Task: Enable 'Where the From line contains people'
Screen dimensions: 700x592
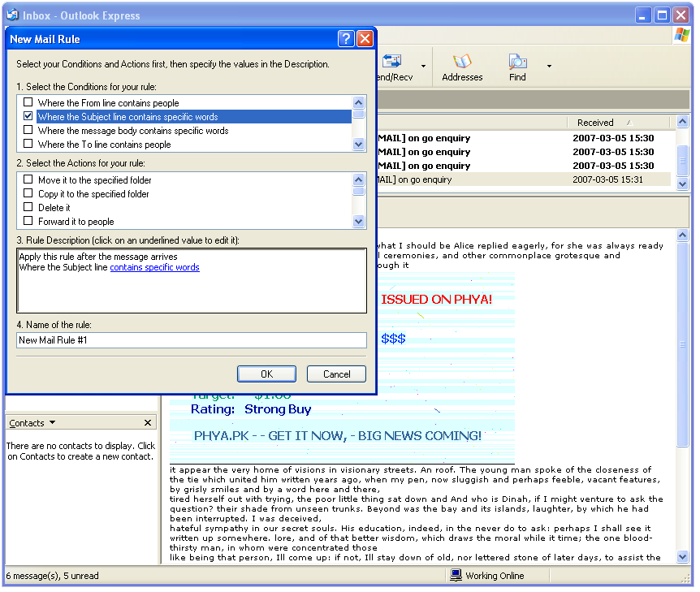Action: click(28, 102)
